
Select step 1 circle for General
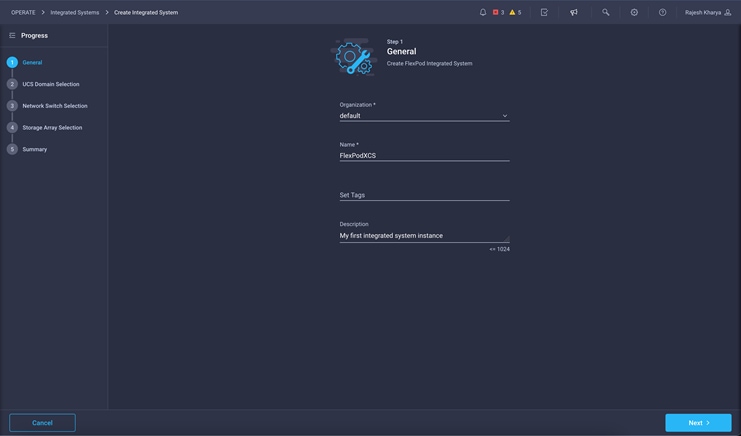point(12,62)
